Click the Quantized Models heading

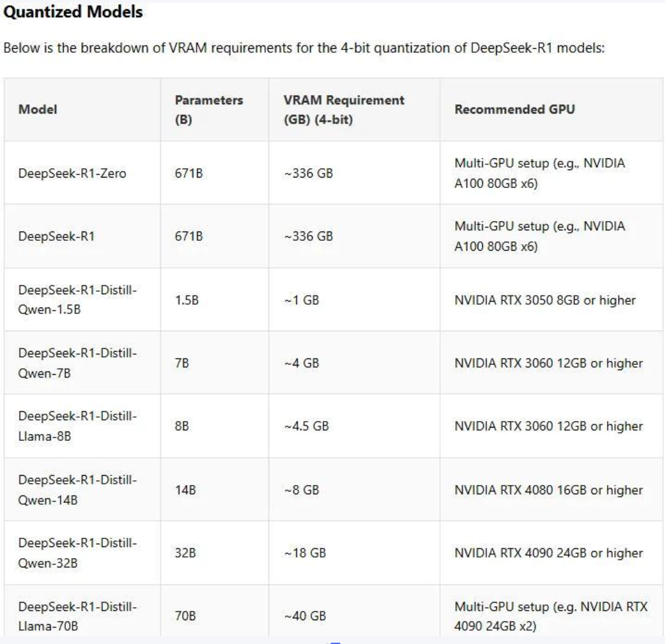pyautogui.click(x=73, y=12)
